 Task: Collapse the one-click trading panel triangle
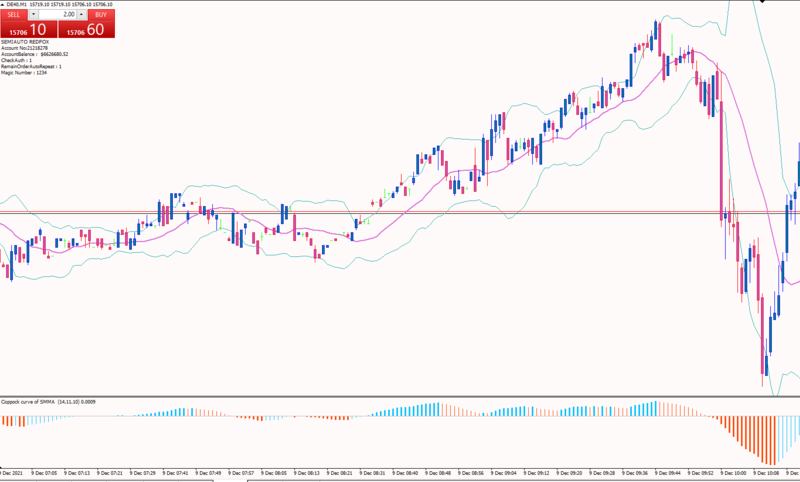point(3,4)
